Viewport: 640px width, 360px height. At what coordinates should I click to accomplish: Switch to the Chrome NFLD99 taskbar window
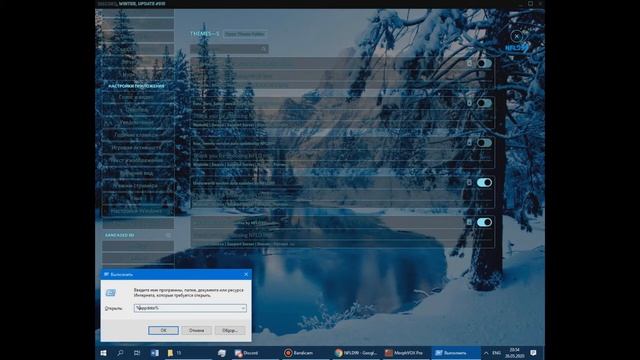tap(356, 353)
